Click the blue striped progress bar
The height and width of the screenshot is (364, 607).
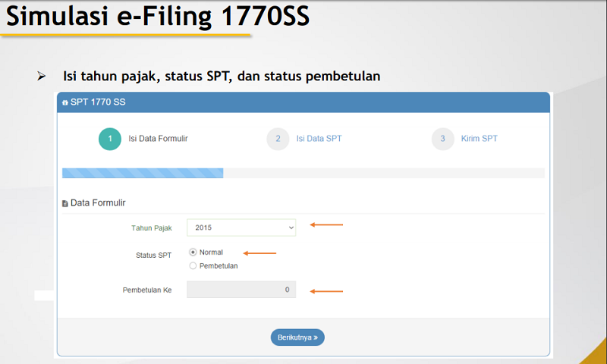point(143,173)
